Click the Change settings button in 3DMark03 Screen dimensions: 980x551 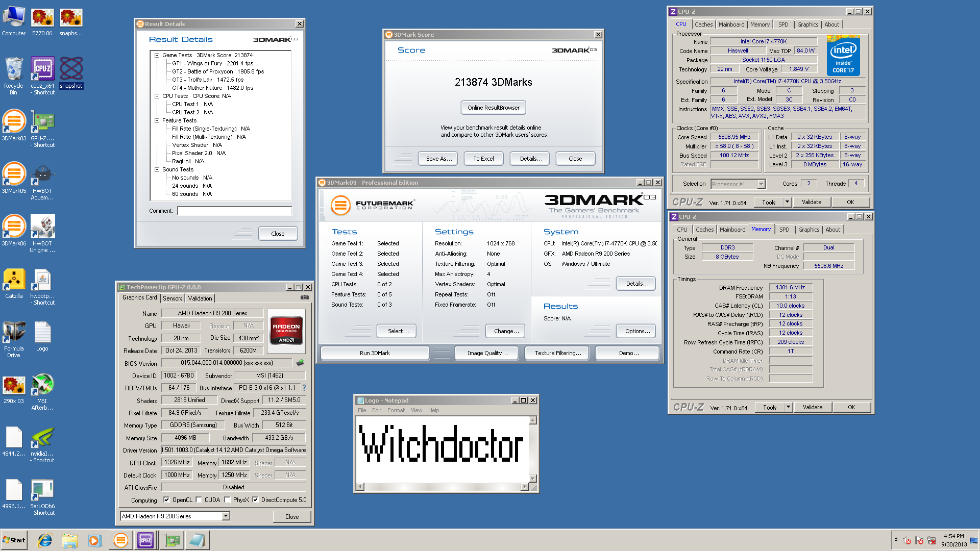coord(506,331)
